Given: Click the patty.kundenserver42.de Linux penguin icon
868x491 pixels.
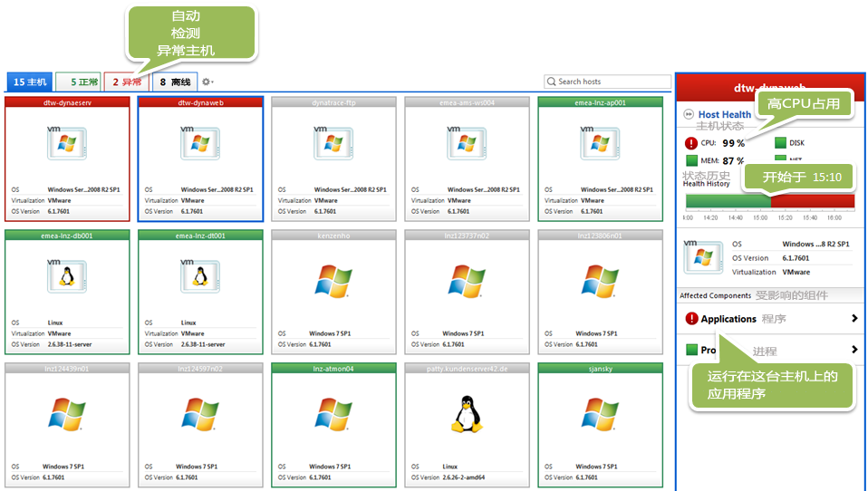Looking at the screenshot, I should point(467,413).
